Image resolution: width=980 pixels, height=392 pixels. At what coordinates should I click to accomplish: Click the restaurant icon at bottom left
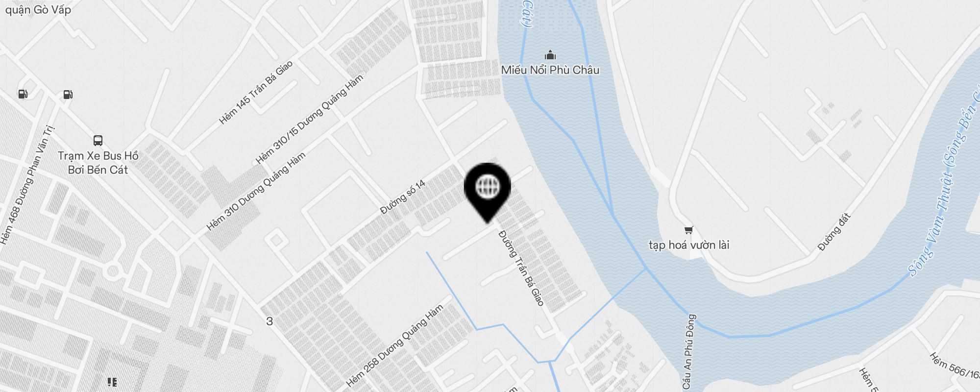(112, 382)
